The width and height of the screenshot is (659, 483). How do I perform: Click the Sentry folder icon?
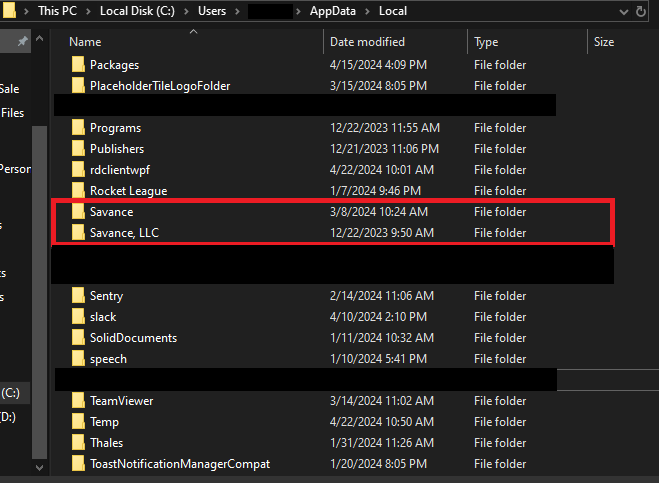pos(78,296)
